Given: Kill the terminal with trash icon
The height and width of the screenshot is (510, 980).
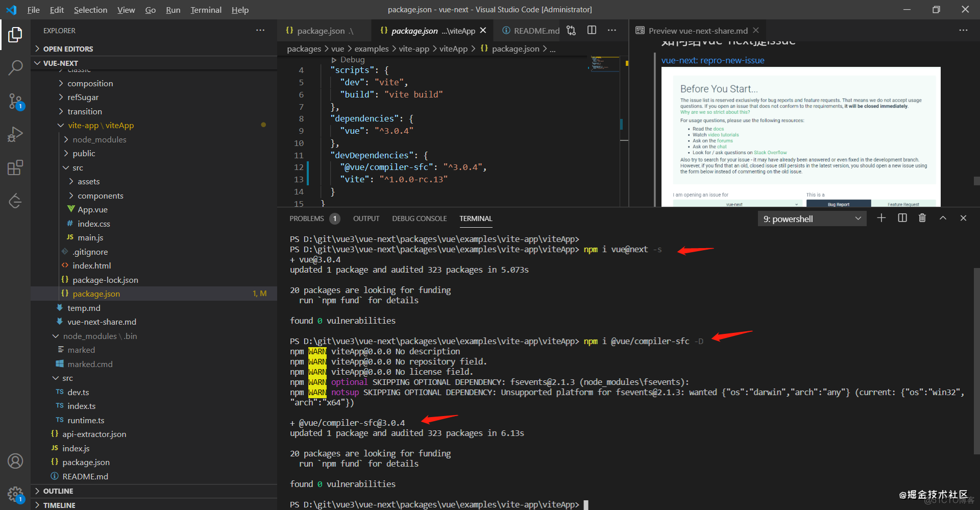Looking at the screenshot, I should pyautogui.click(x=922, y=218).
